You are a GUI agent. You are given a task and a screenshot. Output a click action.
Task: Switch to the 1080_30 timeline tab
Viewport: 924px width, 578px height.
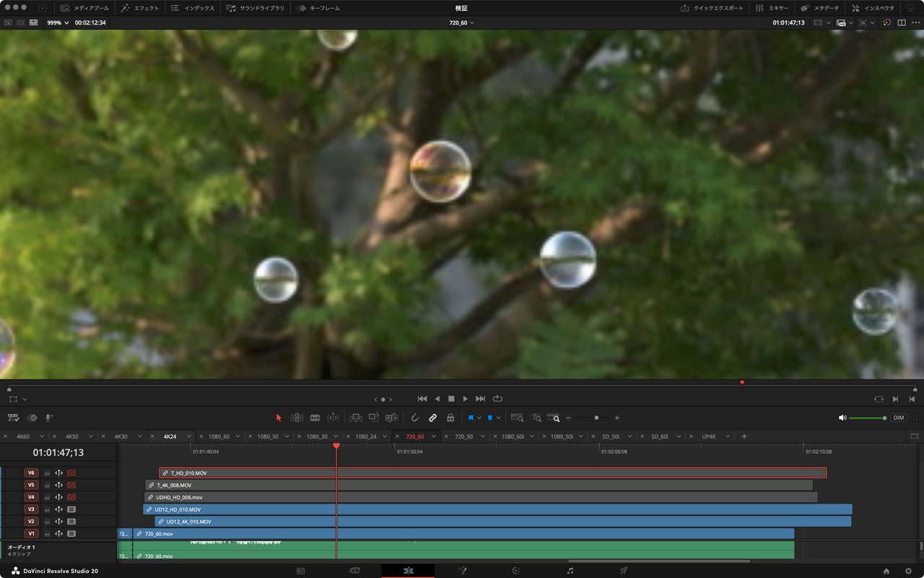click(317, 436)
